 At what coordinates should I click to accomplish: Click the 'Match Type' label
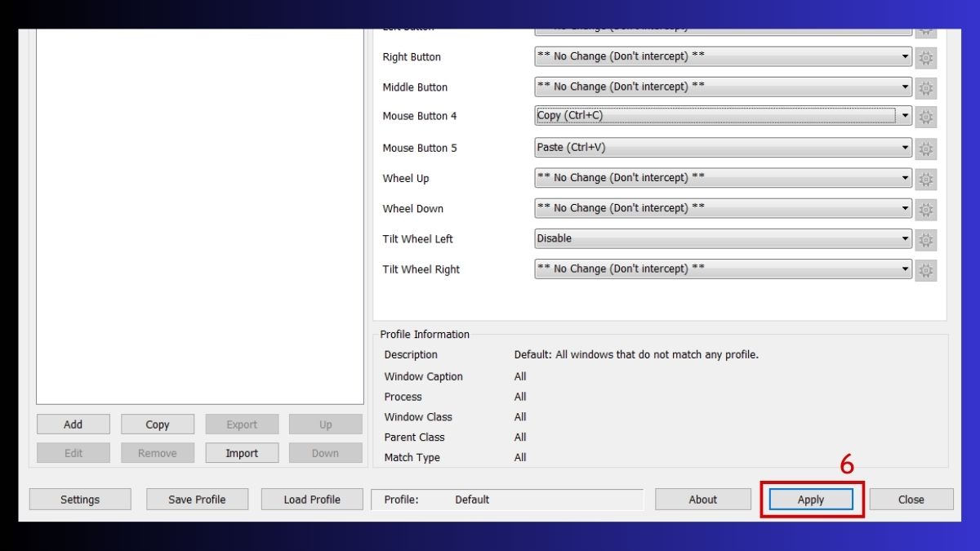[x=412, y=458]
